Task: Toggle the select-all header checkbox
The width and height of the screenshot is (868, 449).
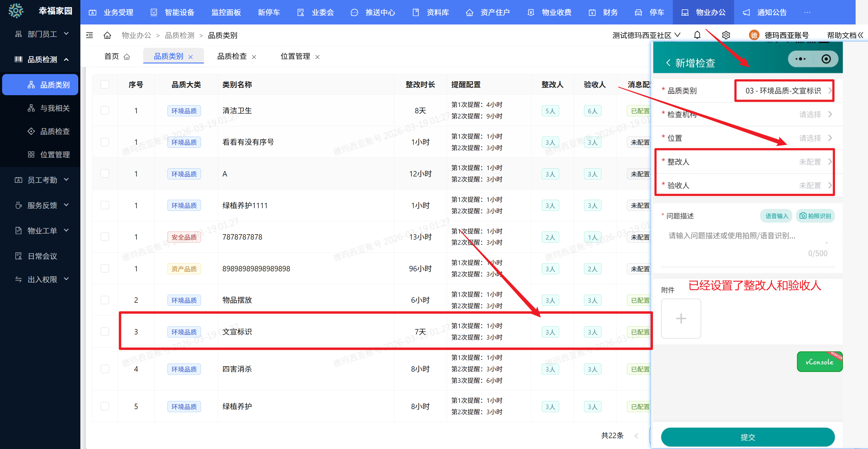Action: (105, 84)
